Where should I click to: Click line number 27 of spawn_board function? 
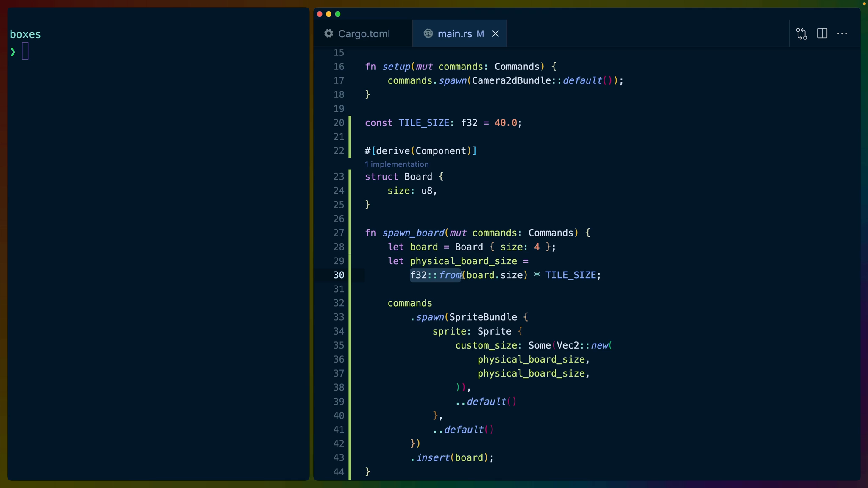(339, 233)
